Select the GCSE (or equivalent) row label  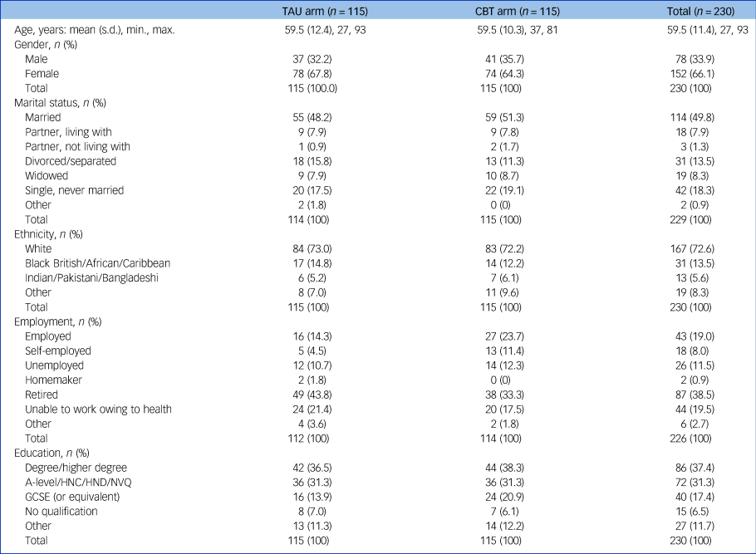coord(72,497)
